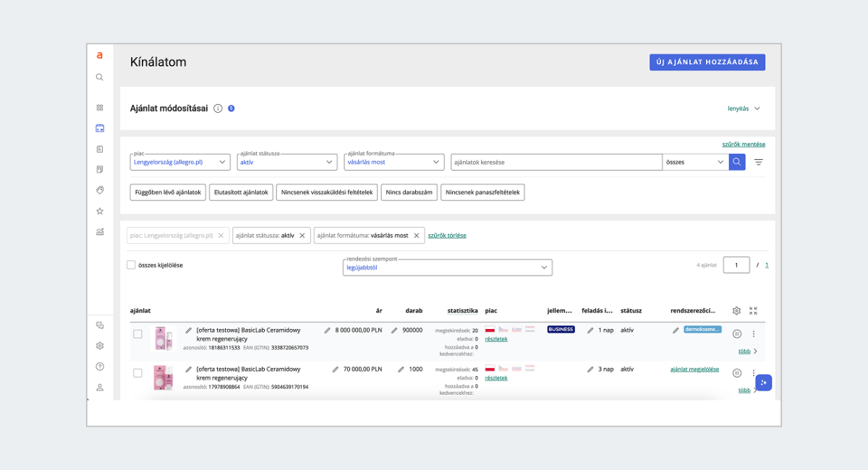
Task: Open the advanced filters lines icon
Action: pyautogui.click(x=758, y=162)
